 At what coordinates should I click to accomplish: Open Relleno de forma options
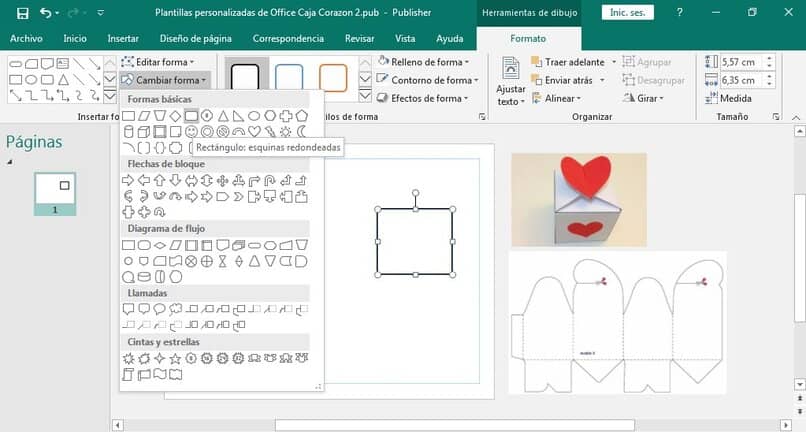pyautogui.click(x=423, y=62)
